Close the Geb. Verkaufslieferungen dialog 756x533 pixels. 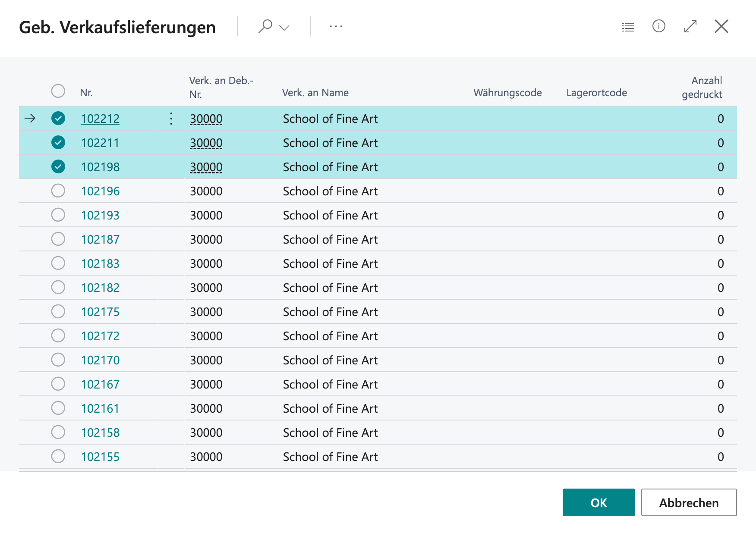coord(721,26)
